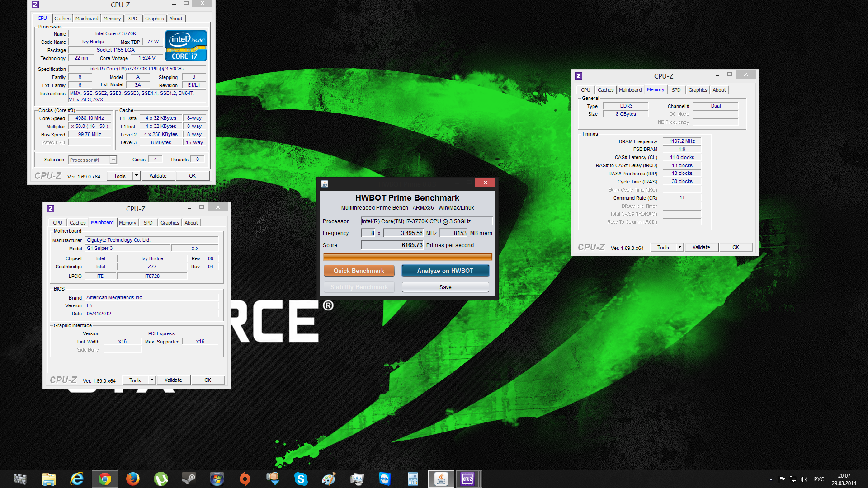The image size is (868, 488).
Task: Switch to the CPU-Z taskbar icon
Action: [467, 479]
